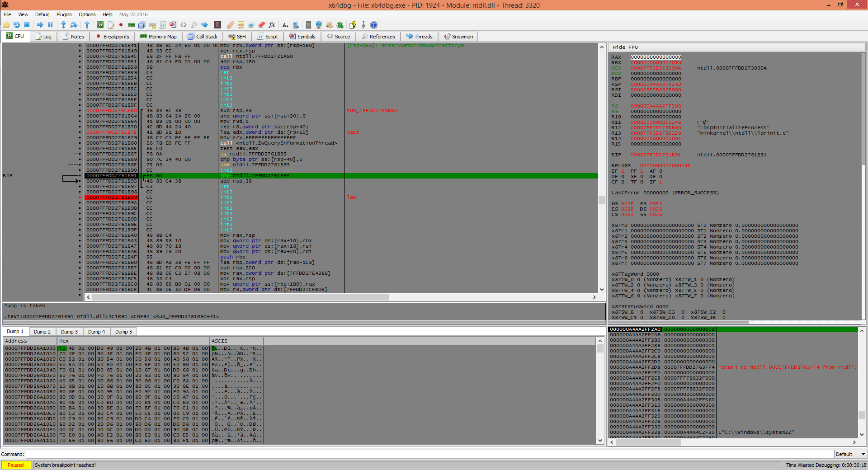Image resolution: width=868 pixels, height=470 pixels.
Task: Click the Functions fx icon
Action: point(272,25)
